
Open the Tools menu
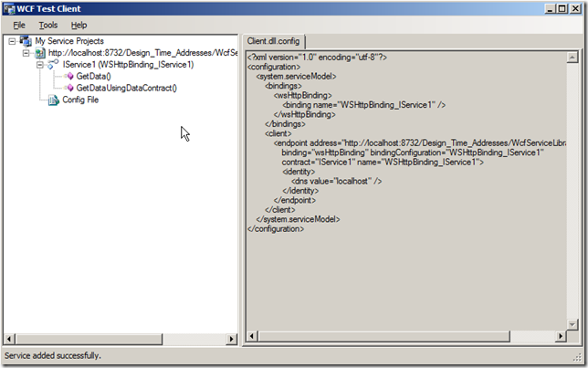click(x=48, y=26)
